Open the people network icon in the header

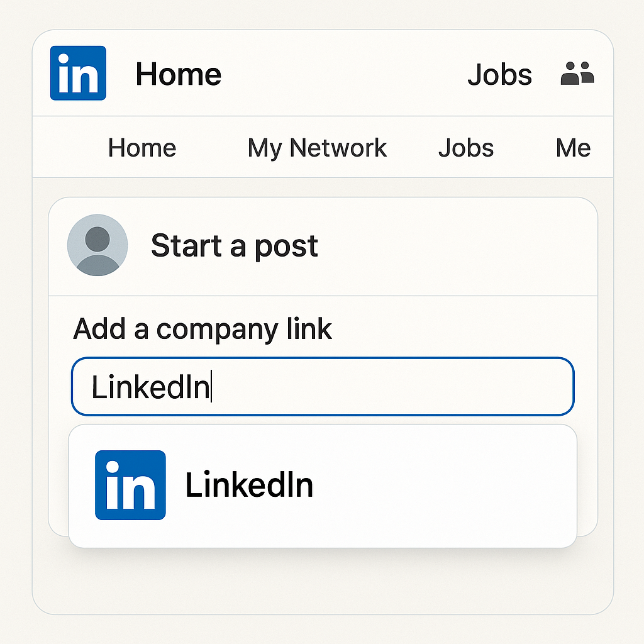coord(577,74)
